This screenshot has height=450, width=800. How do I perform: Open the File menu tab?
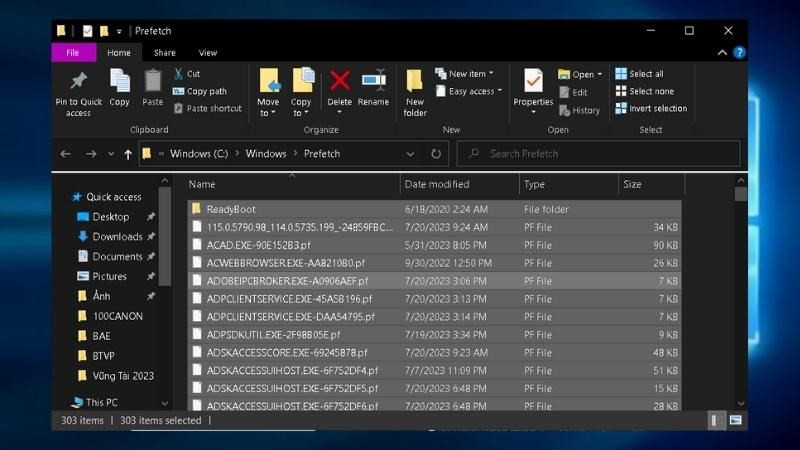coord(73,53)
